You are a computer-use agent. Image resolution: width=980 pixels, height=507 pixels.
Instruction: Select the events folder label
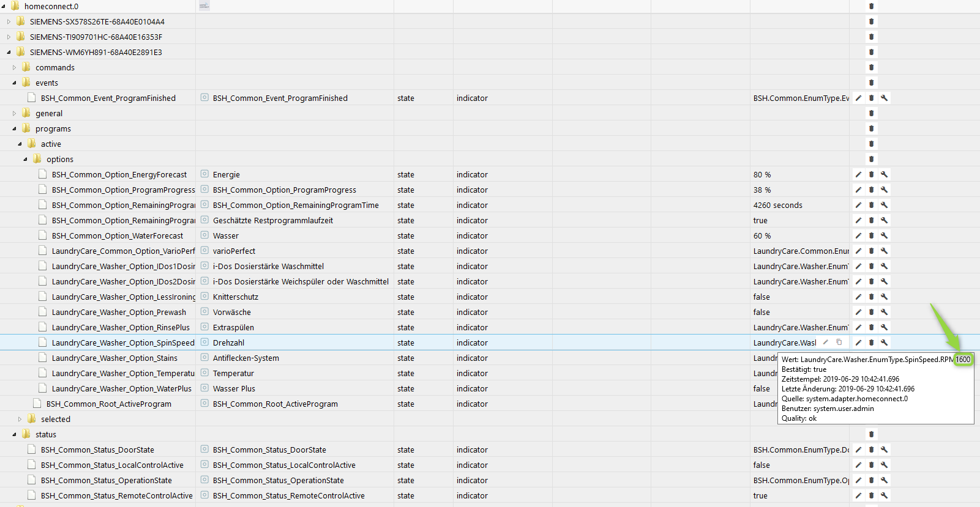[47, 83]
